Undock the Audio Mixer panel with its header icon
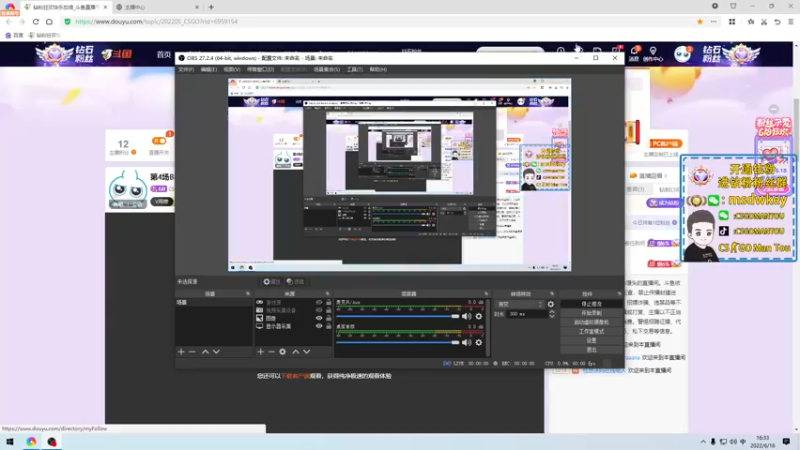This screenshot has width=800, height=450. pyautogui.click(x=486, y=294)
